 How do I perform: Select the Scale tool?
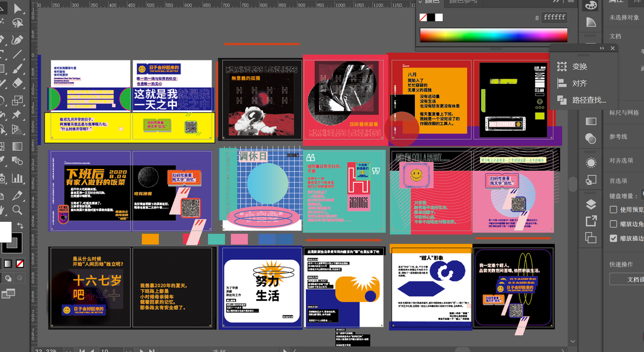18,100
